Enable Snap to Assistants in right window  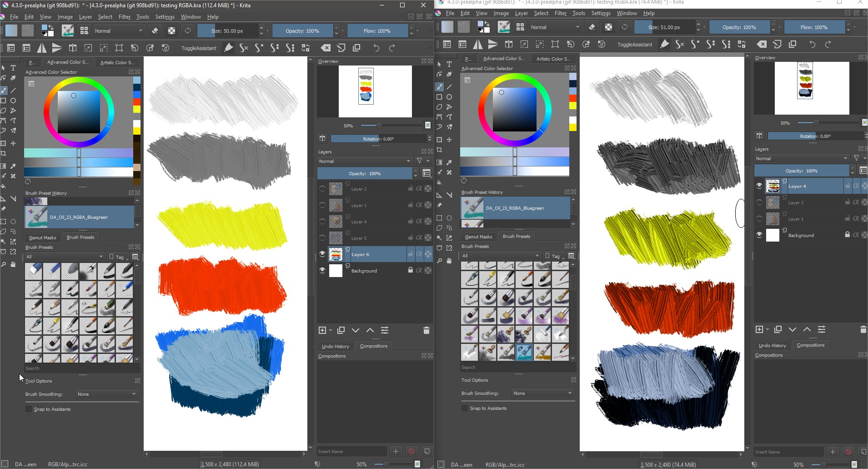click(x=465, y=408)
